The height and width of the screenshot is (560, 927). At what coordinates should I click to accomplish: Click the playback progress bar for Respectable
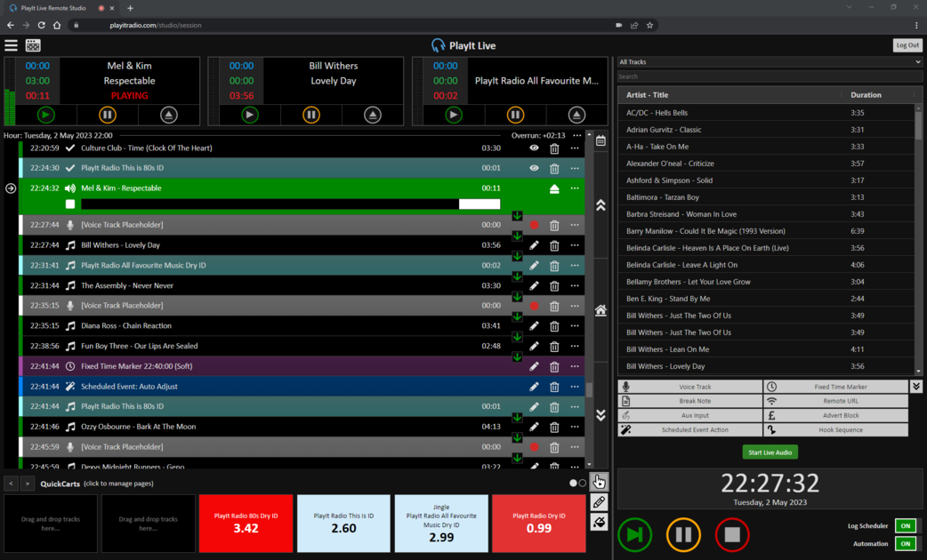pos(290,204)
